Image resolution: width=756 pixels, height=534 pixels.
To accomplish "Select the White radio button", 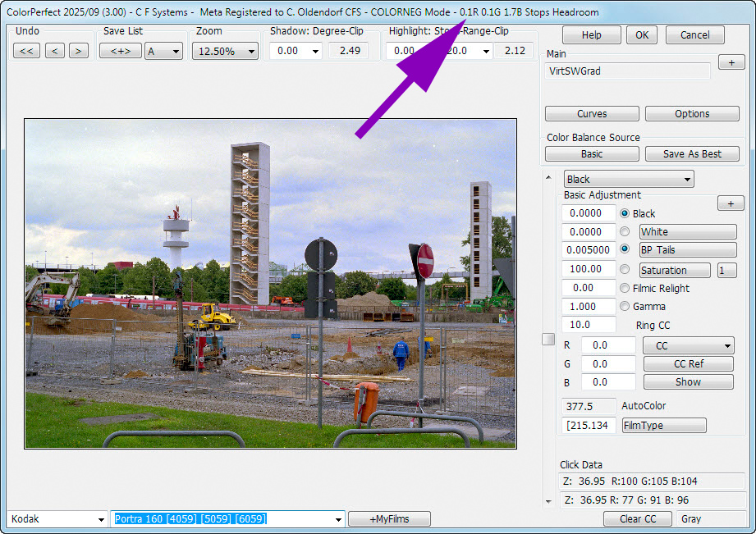I will (x=625, y=231).
